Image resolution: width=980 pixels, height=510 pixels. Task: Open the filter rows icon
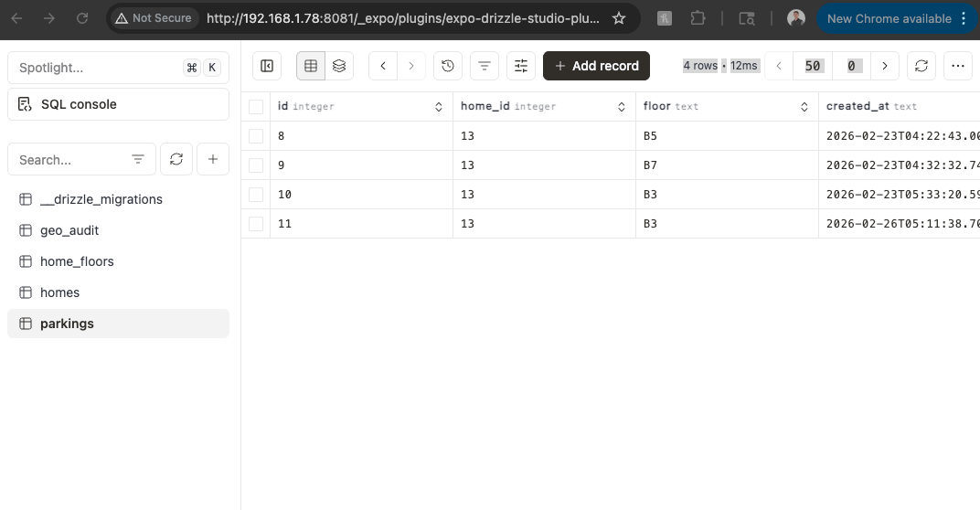(485, 66)
